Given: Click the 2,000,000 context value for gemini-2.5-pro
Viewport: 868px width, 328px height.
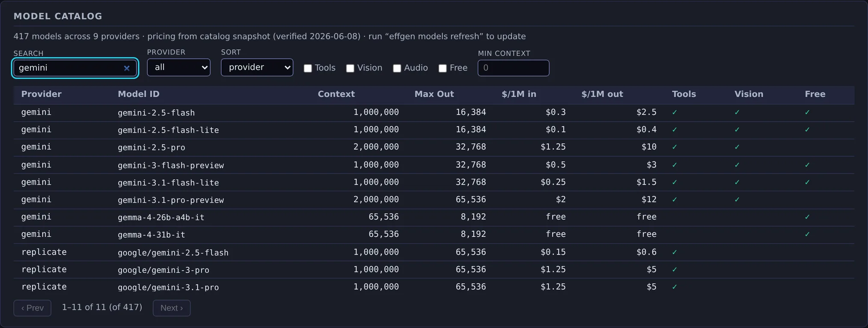Looking at the screenshot, I should click(376, 147).
